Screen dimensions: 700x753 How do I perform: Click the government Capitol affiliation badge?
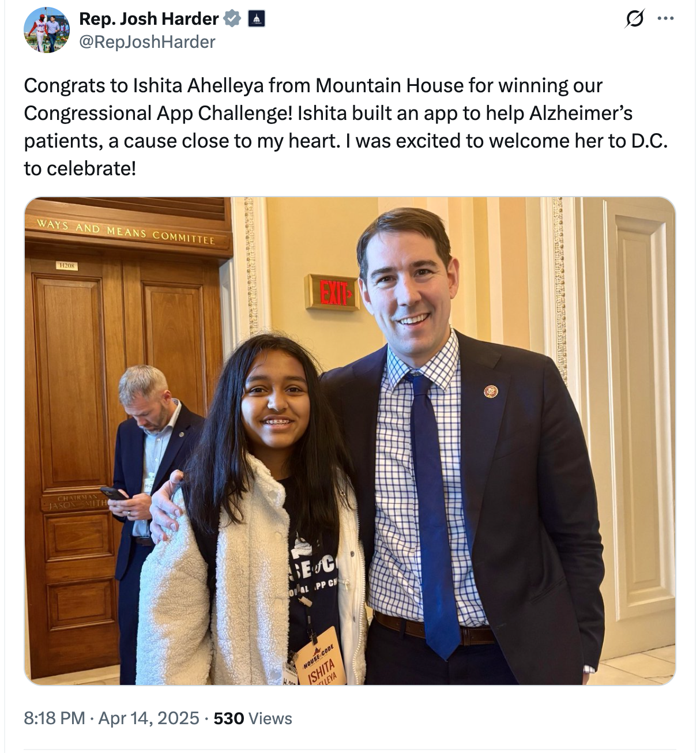256,19
